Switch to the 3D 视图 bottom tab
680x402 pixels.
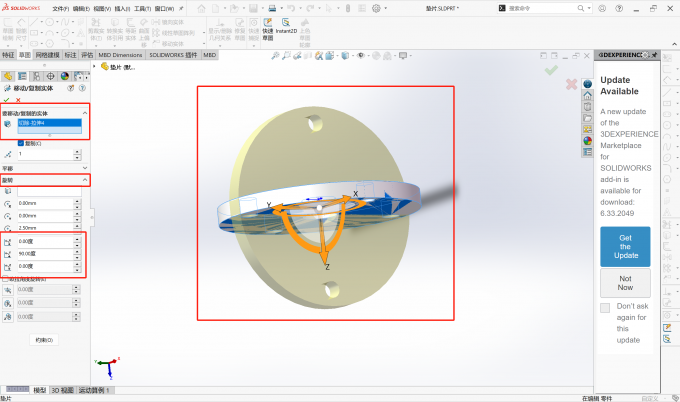62,390
